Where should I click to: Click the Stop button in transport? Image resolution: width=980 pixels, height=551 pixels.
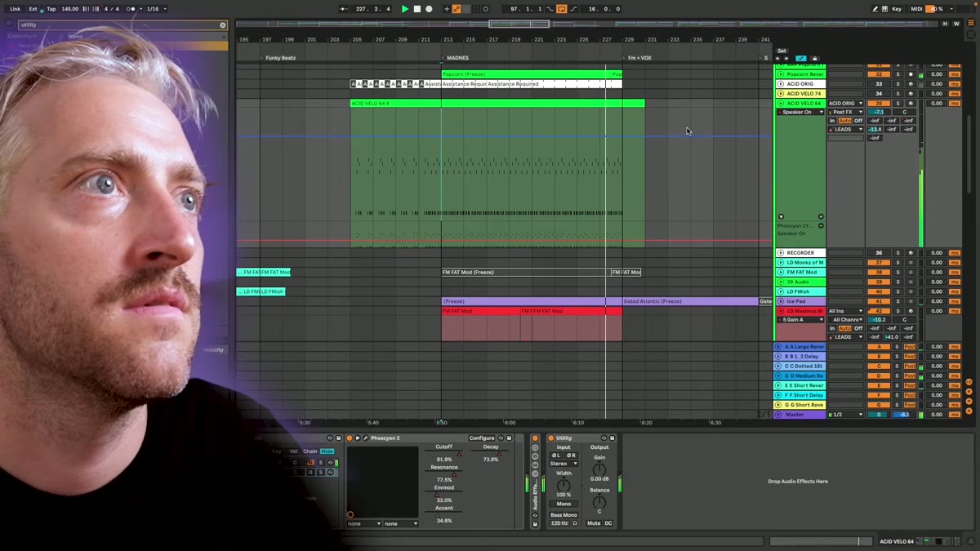[417, 9]
